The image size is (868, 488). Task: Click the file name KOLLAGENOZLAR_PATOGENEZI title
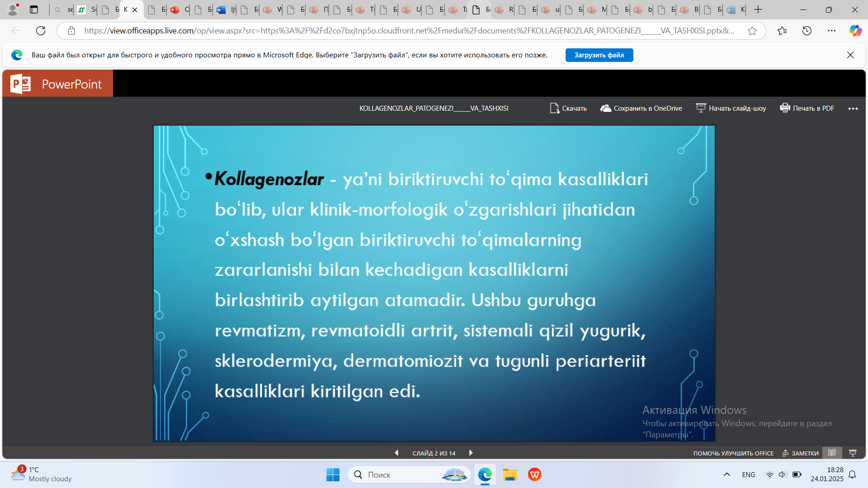tap(434, 108)
